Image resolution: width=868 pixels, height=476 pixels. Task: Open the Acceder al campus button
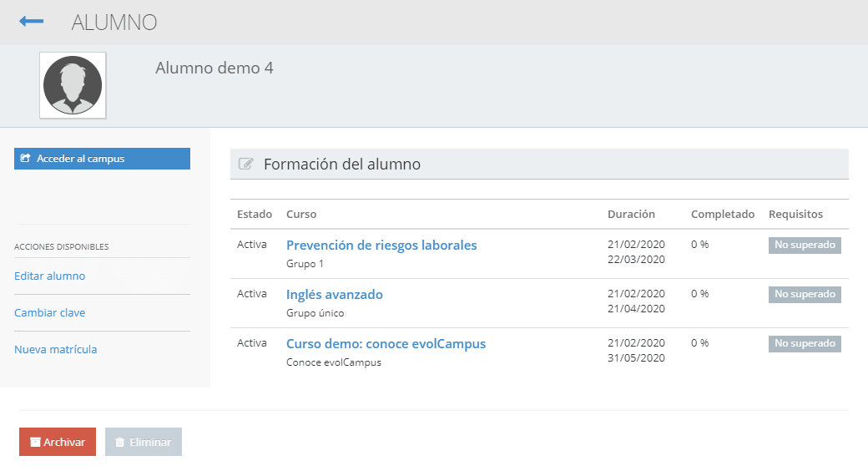[102, 159]
